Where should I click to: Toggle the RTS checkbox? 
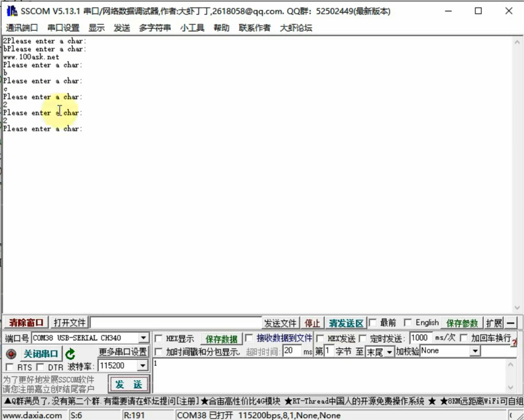[10, 367]
